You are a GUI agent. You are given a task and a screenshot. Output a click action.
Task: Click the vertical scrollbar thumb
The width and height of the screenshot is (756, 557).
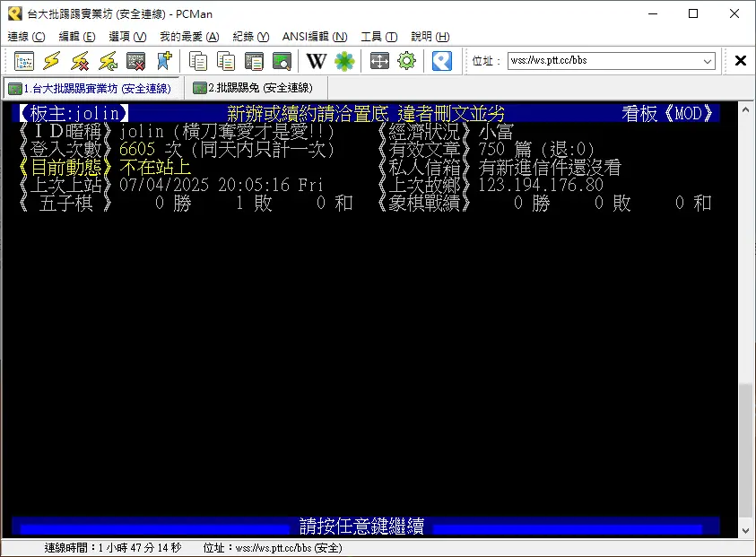[x=746, y=448]
